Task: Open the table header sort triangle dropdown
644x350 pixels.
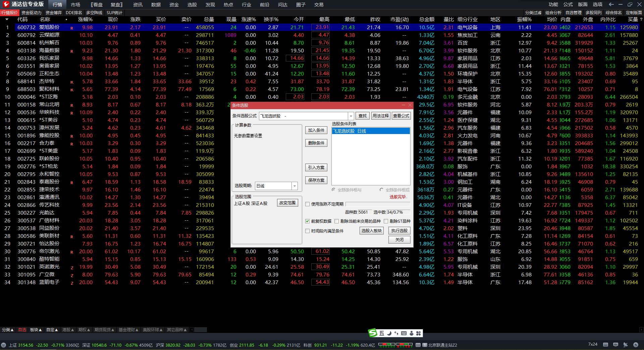Action: tap(7, 19)
